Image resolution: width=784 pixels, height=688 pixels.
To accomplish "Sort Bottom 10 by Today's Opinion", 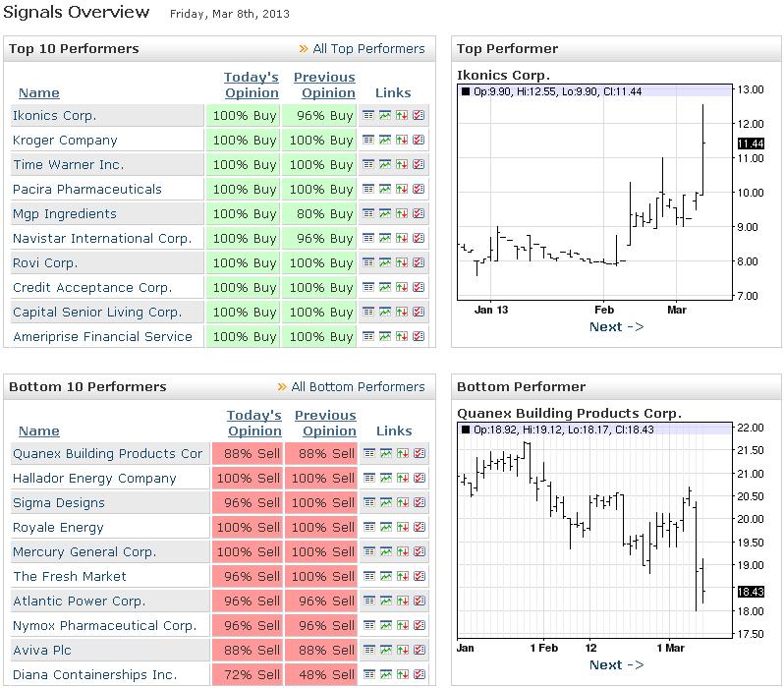I will pos(254,423).
